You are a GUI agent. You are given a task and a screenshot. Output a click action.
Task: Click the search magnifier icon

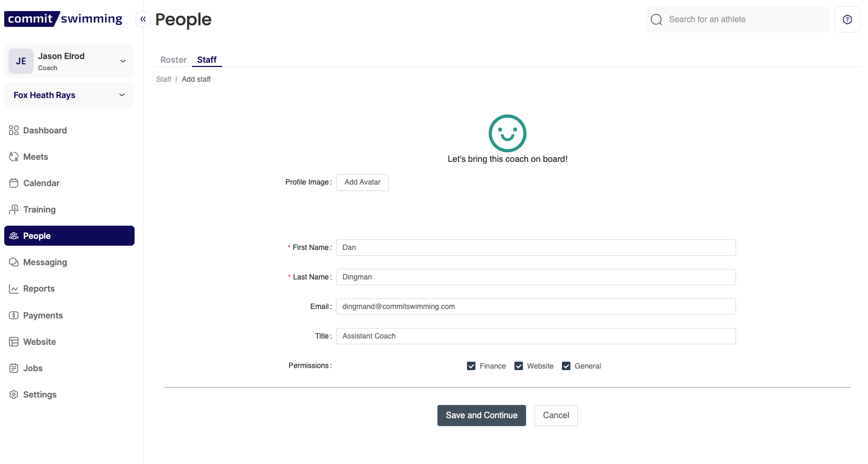(656, 20)
